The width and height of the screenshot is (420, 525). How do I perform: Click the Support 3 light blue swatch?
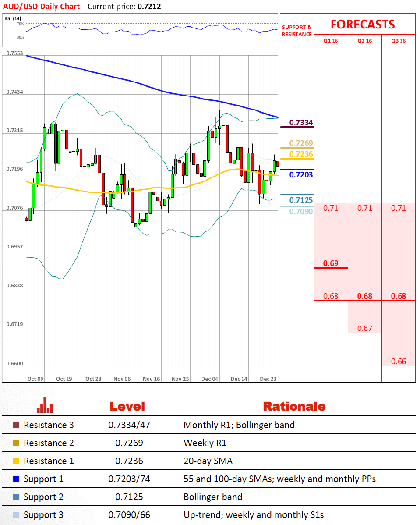16,515
